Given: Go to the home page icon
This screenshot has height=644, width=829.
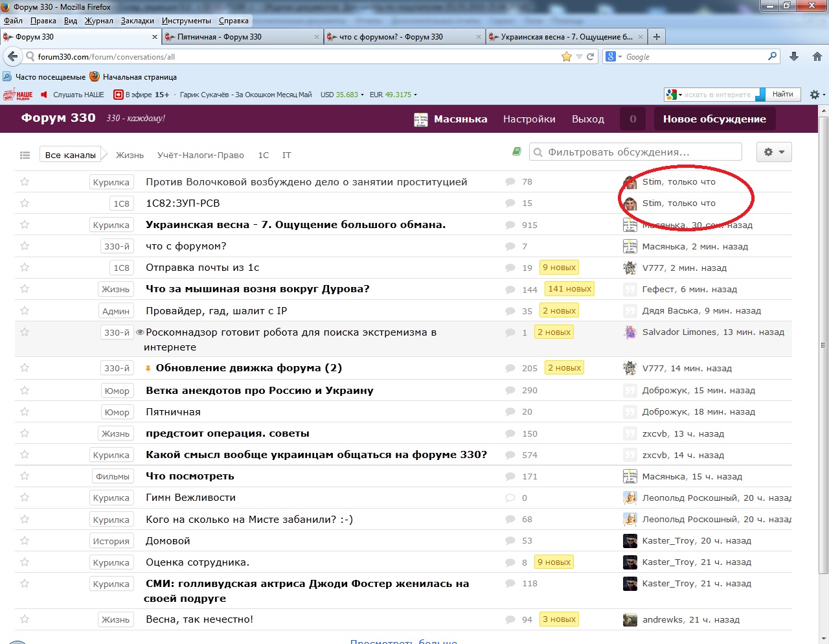Looking at the screenshot, I should coord(817,56).
